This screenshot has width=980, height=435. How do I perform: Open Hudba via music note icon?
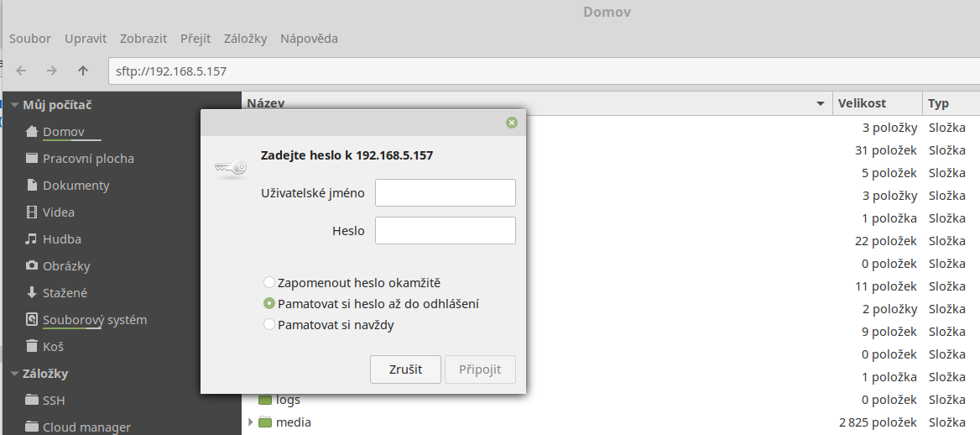(32, 239)
